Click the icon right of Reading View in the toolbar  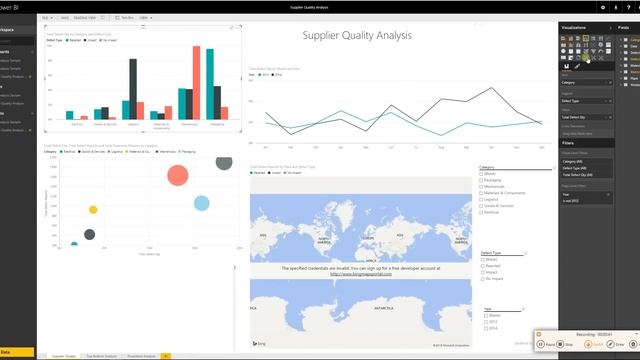tap(103, 18)
